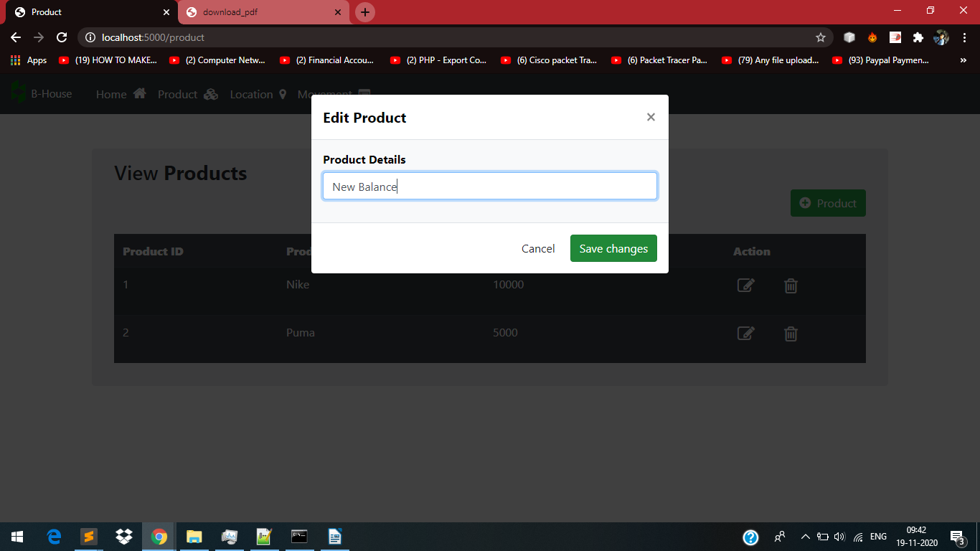Open the Apps shortcut in bookmarks bar

(x=29, y=60)
